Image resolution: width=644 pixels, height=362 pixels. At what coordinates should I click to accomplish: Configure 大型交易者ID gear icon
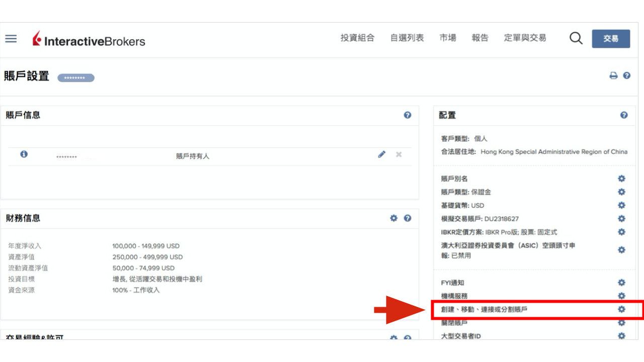621,336
